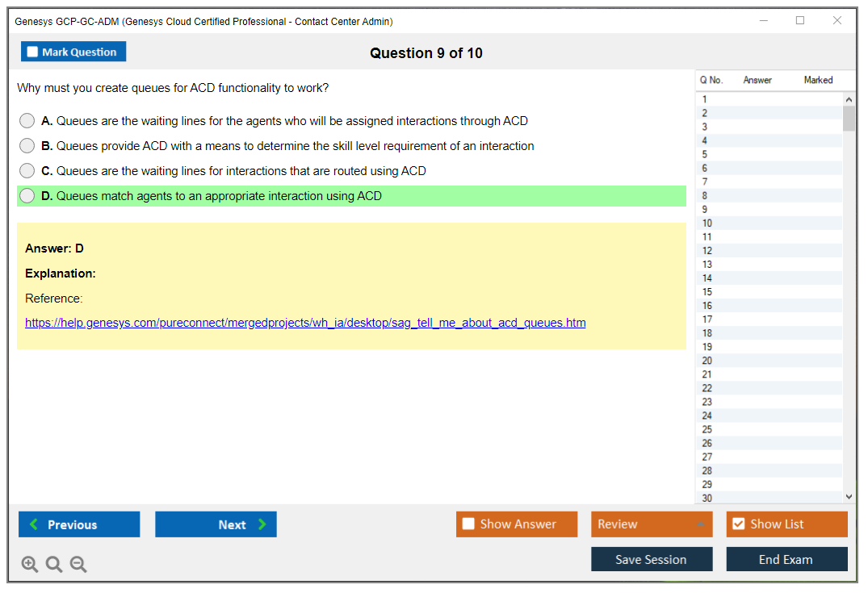Maximize the exam window
Viewport: 868px width, 593px height.
pos(800,21)
